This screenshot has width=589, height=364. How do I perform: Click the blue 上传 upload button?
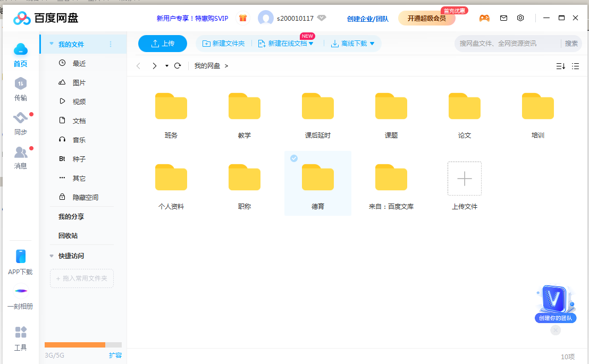click(163, 44)
